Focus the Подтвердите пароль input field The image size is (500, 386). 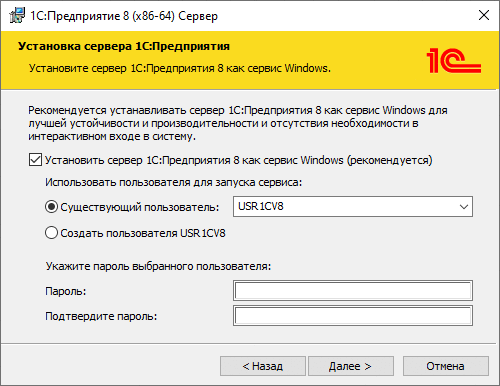tap(353, 315)
